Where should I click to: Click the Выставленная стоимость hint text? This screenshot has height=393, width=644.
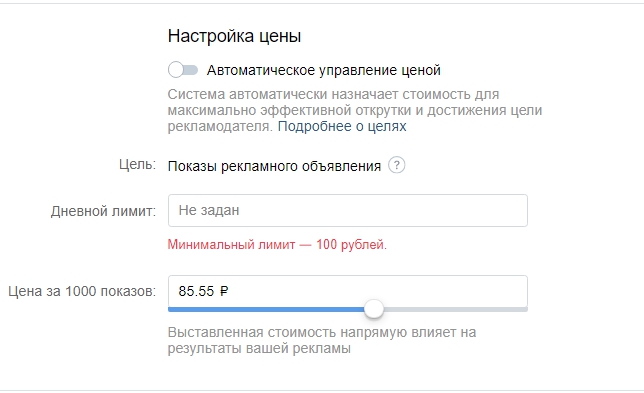[x=322, y=340]
